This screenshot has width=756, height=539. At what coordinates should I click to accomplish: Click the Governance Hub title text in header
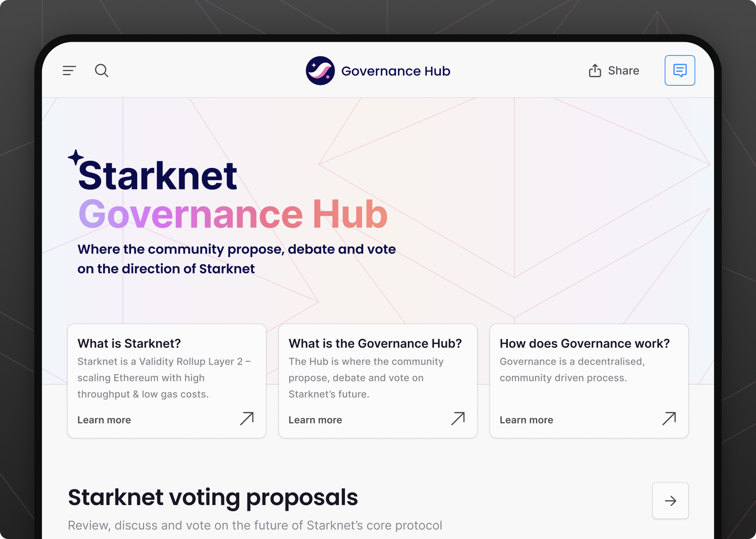[395, 70]
